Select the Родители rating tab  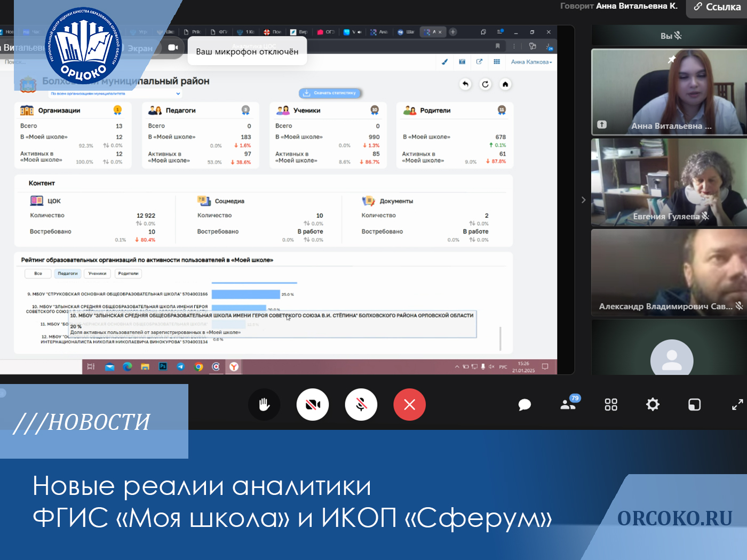128,274
